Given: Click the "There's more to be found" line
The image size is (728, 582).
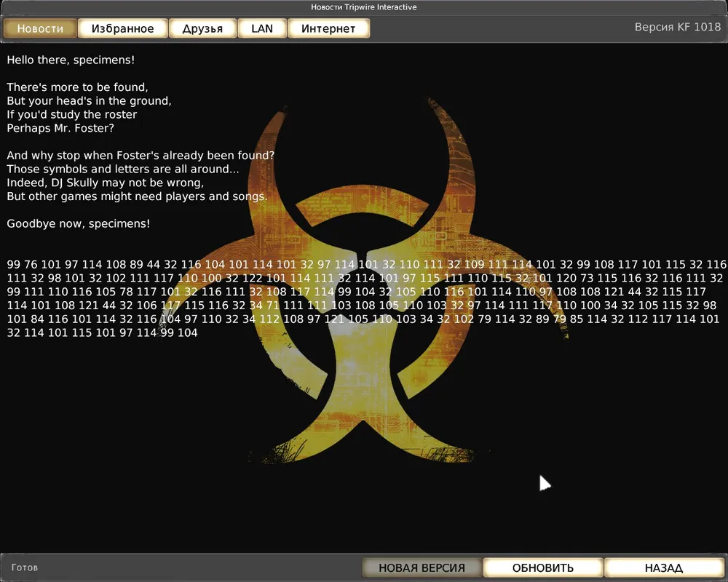Looking at the screenshot, I should (x=77, y=87).
